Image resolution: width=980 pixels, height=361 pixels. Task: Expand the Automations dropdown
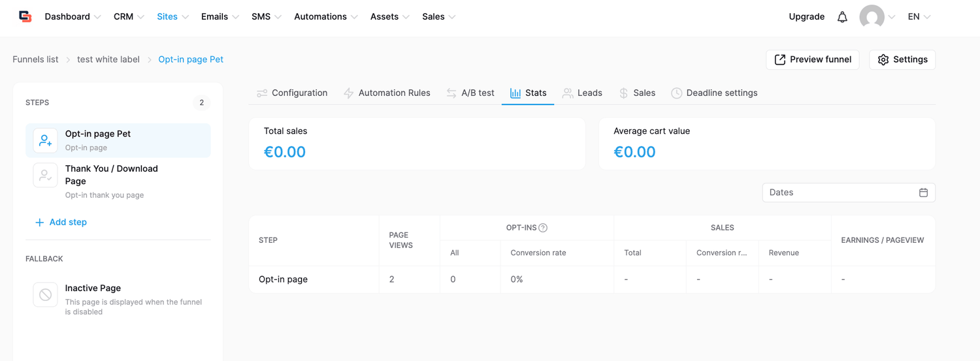coord(326,16)
